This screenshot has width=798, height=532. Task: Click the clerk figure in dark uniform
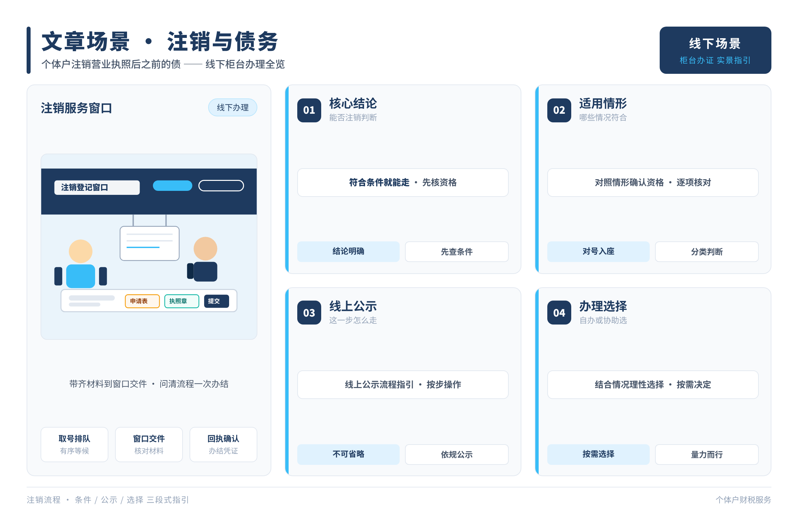tap(202, 259)
